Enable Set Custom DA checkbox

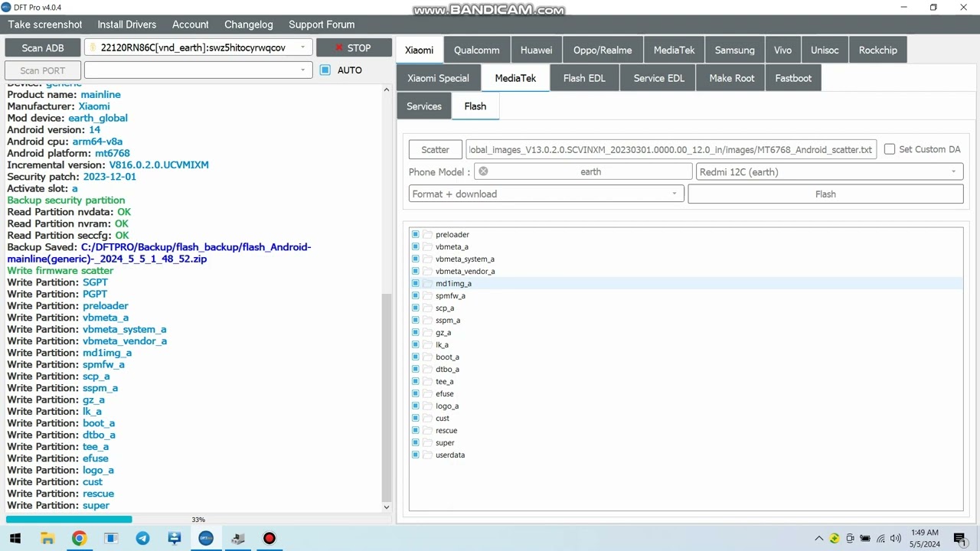(890, 149)
